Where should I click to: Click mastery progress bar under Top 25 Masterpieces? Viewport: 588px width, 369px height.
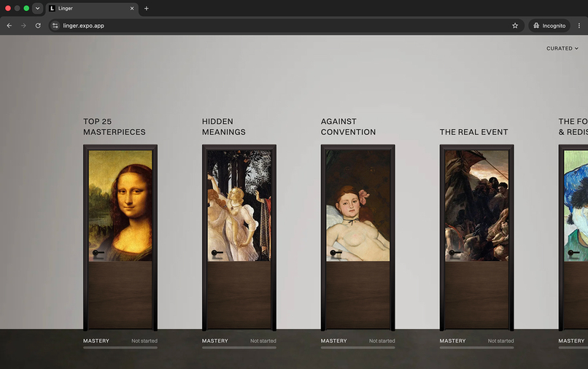click(x=120, y=348)
